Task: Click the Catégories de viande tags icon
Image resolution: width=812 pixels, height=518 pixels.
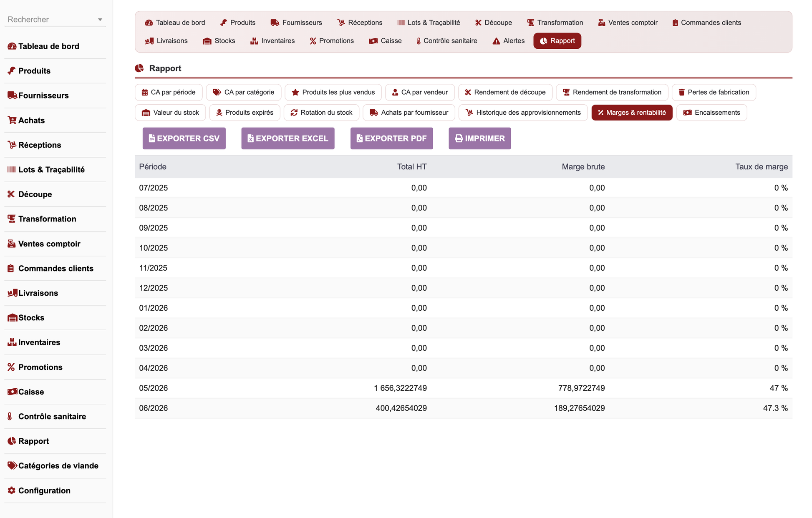Action: (12, 465)
